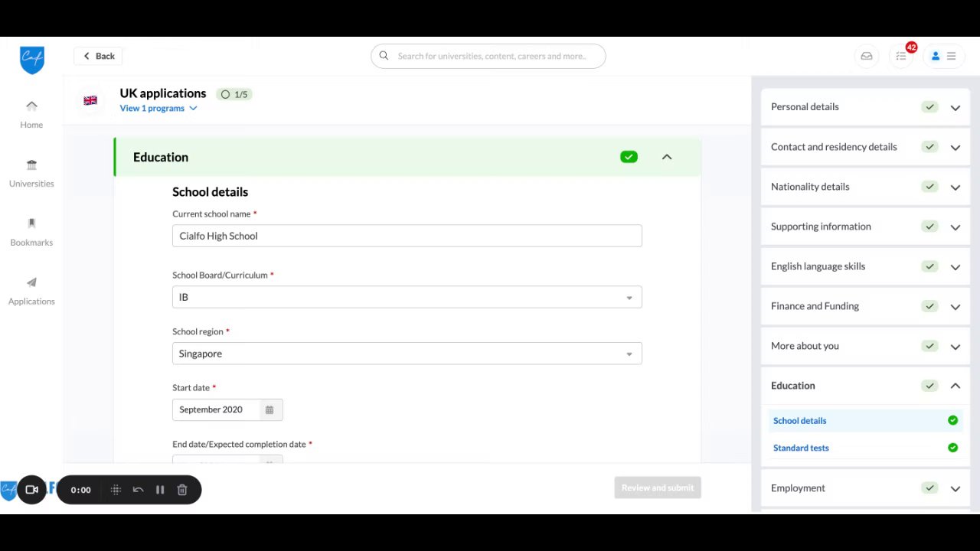980x551 pixels.
Task: Open the user profile menu icon
Action: pyautogui.click(x=943, y=56)
